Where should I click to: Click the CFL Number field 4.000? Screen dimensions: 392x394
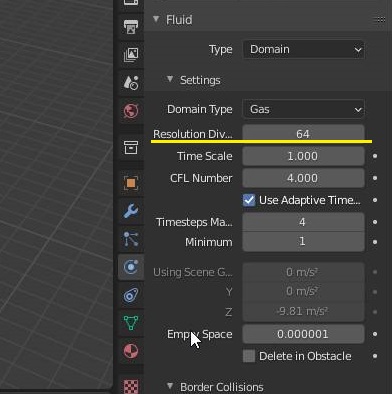(x=303, y=178)
